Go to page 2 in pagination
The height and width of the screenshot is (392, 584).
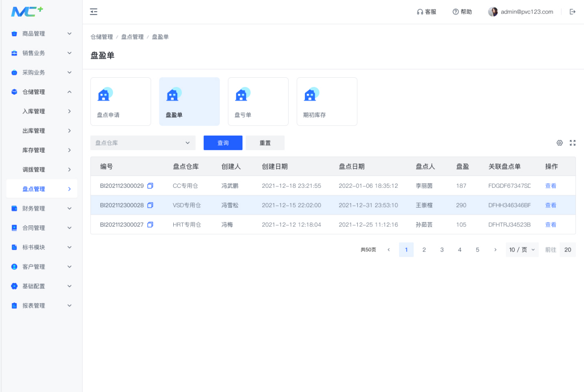424,250
